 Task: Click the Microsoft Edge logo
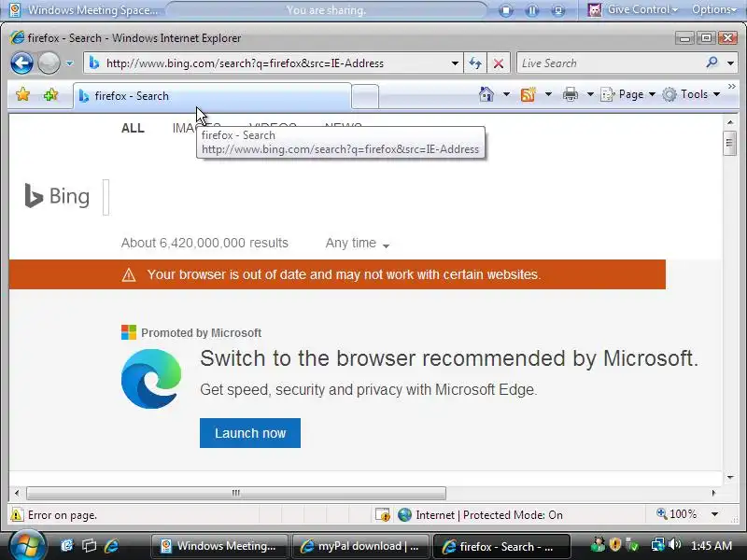[x=151, y=379]
